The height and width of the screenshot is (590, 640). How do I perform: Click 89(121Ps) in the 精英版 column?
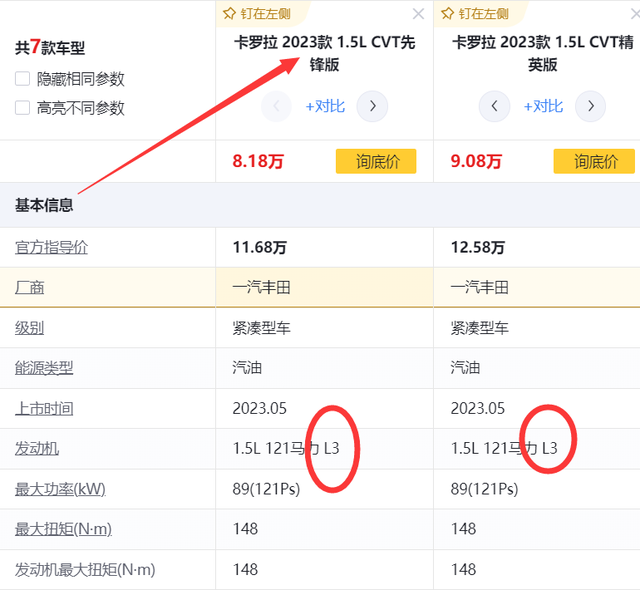coord(484,489)
